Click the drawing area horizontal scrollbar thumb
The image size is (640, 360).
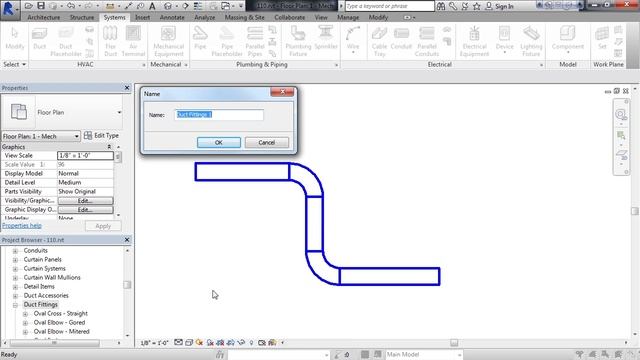point(454,343)
